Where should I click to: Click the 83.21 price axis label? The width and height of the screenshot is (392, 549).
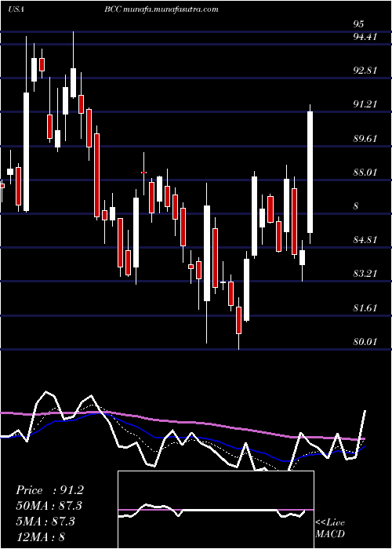(x=365, y=274)
